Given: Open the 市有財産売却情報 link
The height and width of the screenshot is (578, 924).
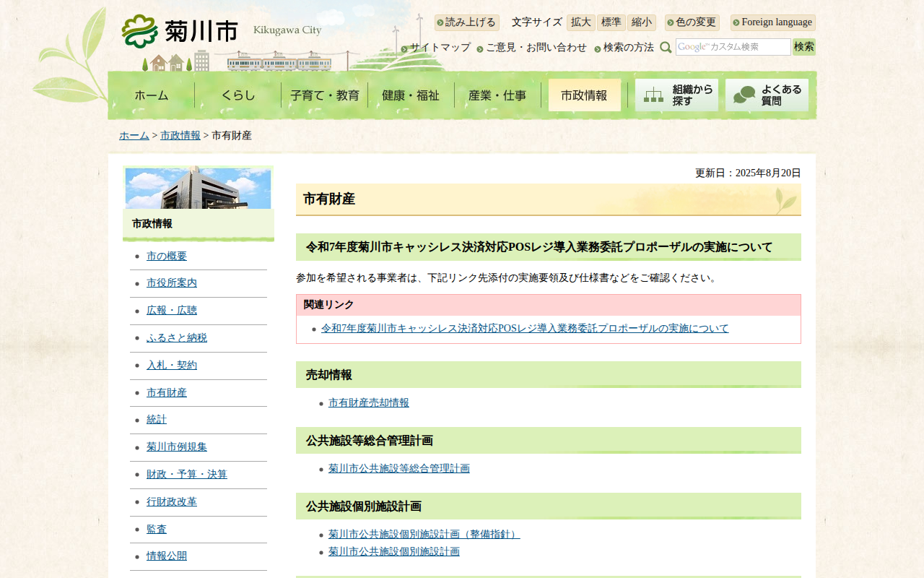Looking at the screenshot, I should pos(368,403).
